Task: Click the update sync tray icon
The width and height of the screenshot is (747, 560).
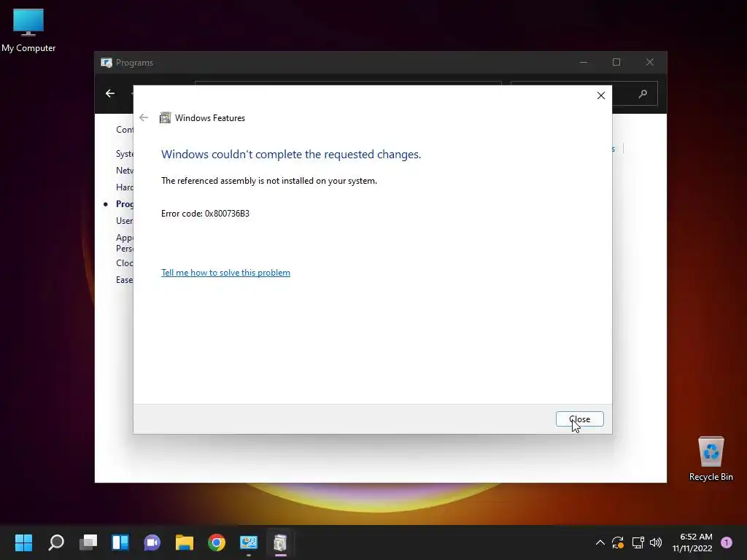Action: click(x=618, y=542)
